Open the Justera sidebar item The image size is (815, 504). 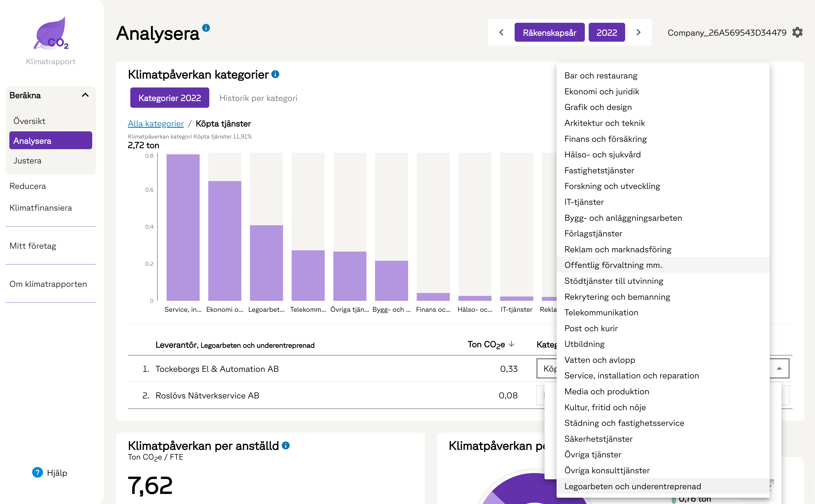point(27,161)
